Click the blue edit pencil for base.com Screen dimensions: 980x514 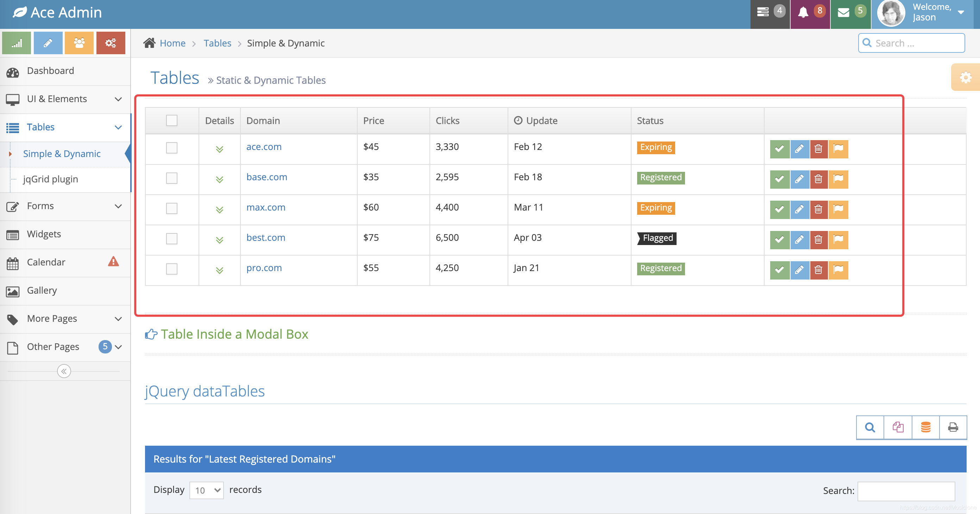(799, 179)
